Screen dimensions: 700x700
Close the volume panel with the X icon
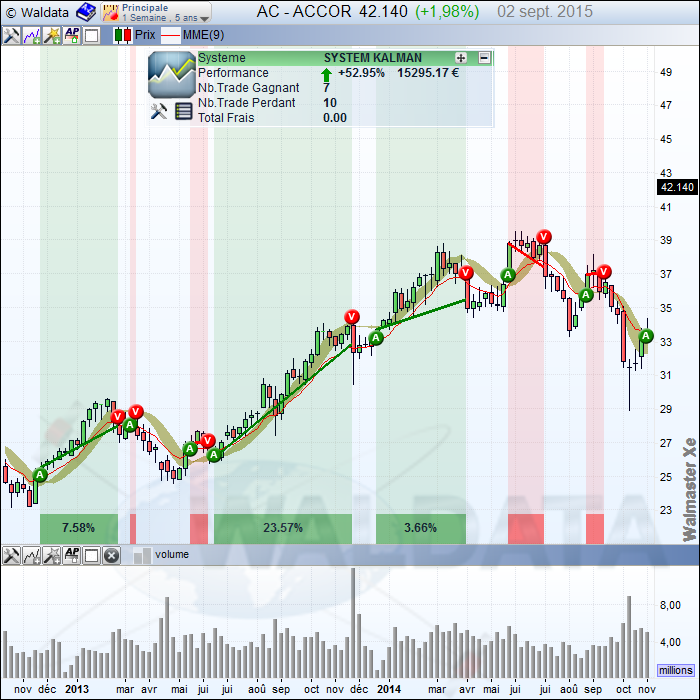click(111, 555)
